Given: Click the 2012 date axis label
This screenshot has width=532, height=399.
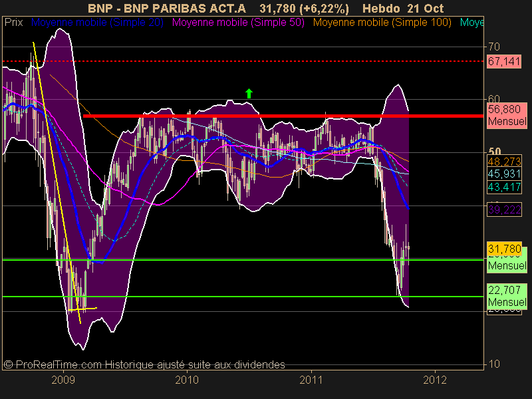Looking at the screenshot, I should click(x=435, y=380).
